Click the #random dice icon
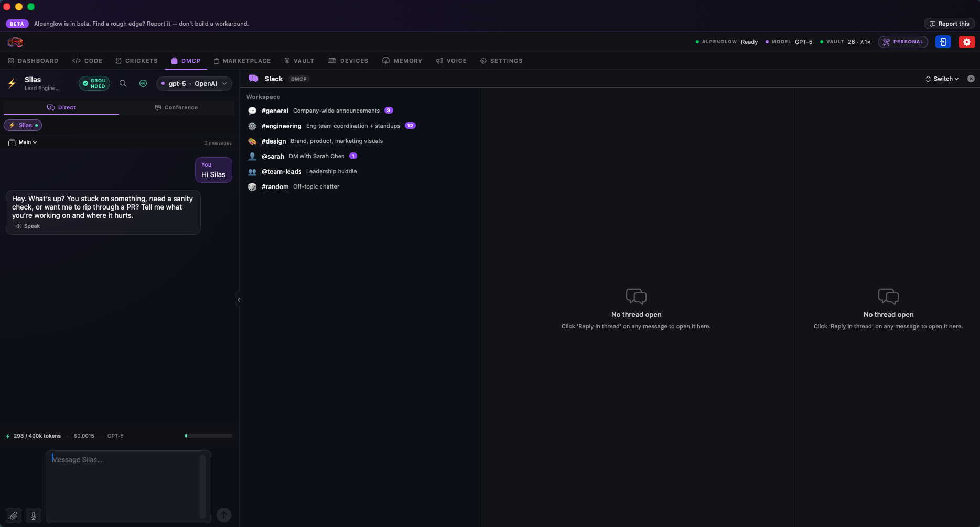 pyautogui.click(x=252, y=187)
